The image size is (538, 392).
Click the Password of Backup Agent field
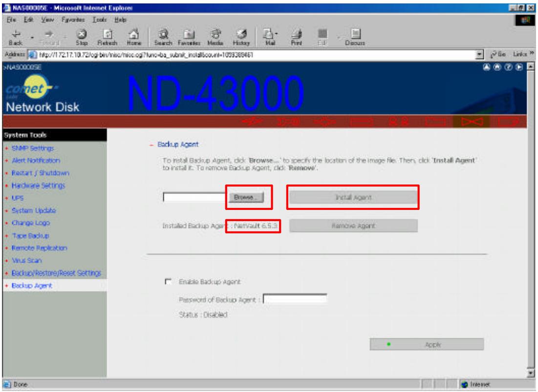tap(295, 299)
